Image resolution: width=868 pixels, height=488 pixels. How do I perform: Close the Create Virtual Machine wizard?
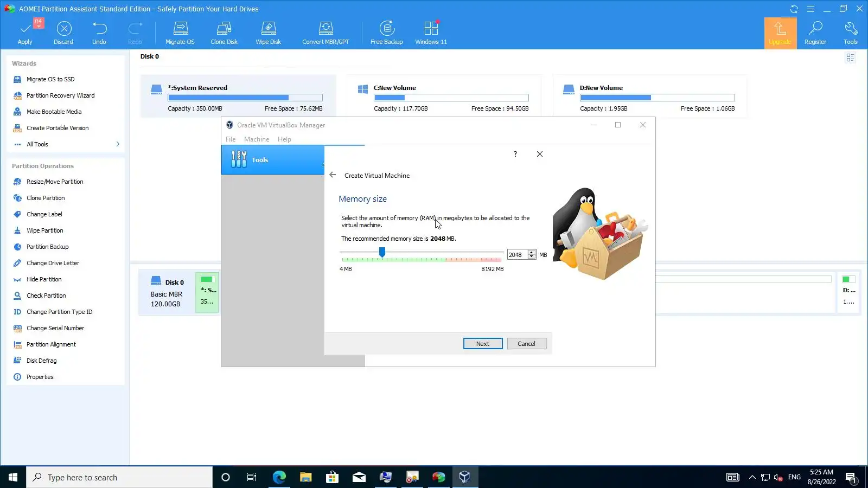(540, 154)
